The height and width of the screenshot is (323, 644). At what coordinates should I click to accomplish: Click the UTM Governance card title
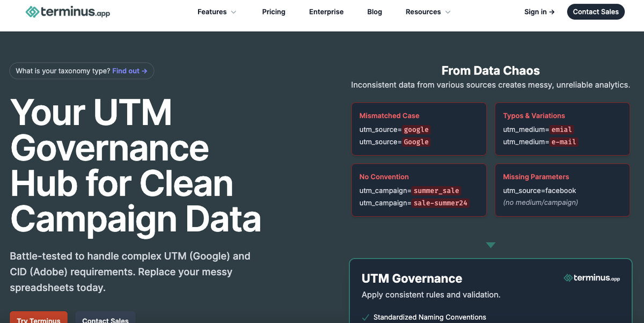coord(412,278)
